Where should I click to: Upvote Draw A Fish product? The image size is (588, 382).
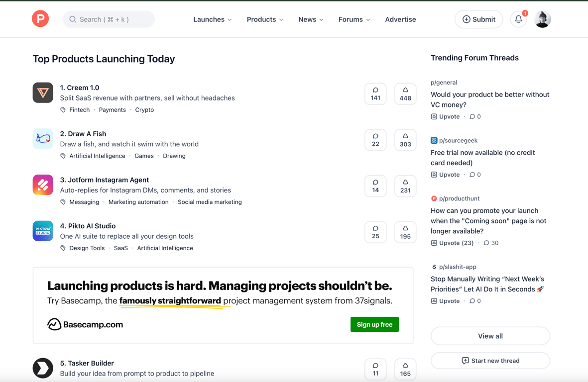pyautogui.click(x=405, y=140)
